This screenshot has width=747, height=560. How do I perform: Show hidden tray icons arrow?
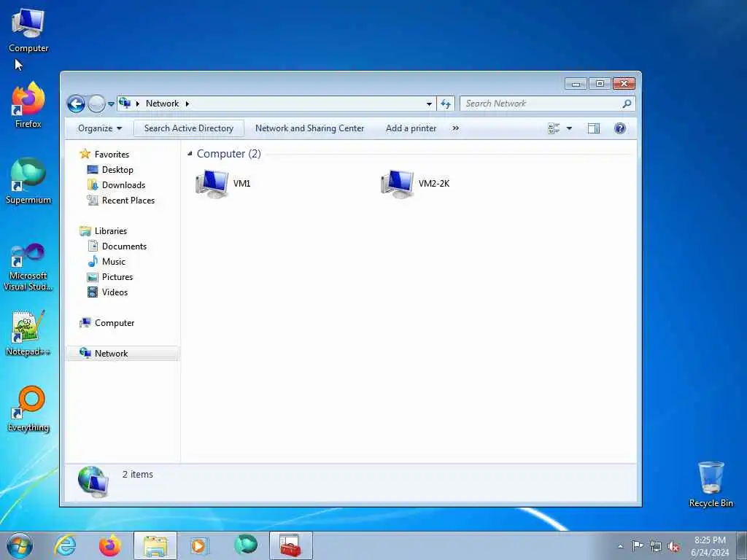(620, 546)
